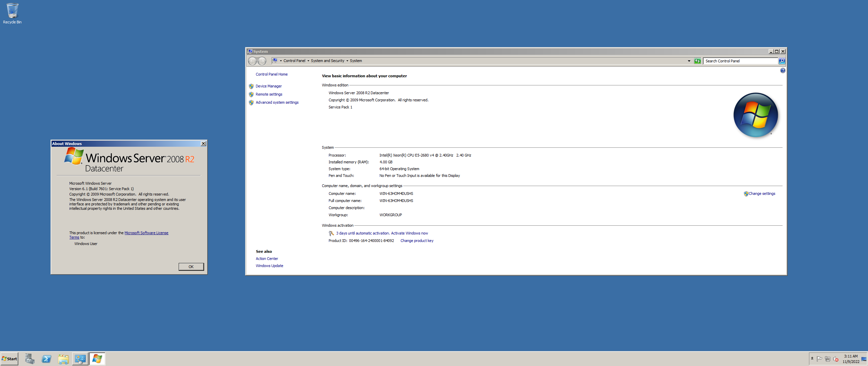Maximize the System window
The width and height of the screenshot is (868, 366).
(776, 52)
